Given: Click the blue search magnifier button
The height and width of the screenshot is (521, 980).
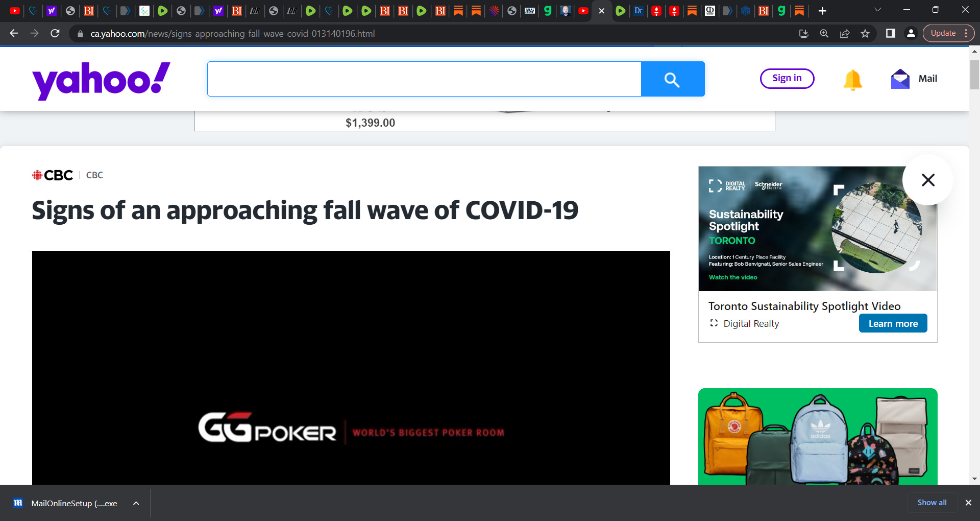Looking at the screenshot, I should pos(672,79).
